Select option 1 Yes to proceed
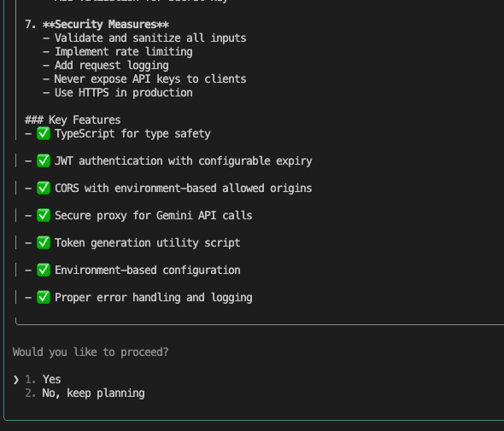The width and height of the screenshot is (504, 431). pos(51,379)
